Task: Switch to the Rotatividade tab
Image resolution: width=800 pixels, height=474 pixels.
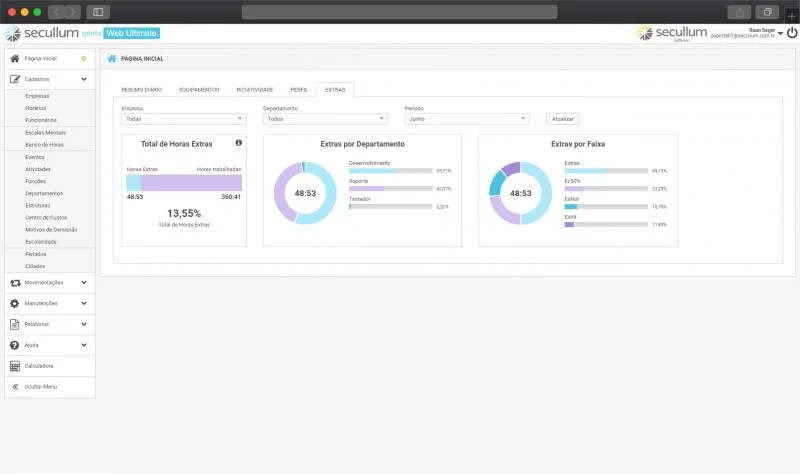Action: [x=255, y=90]
